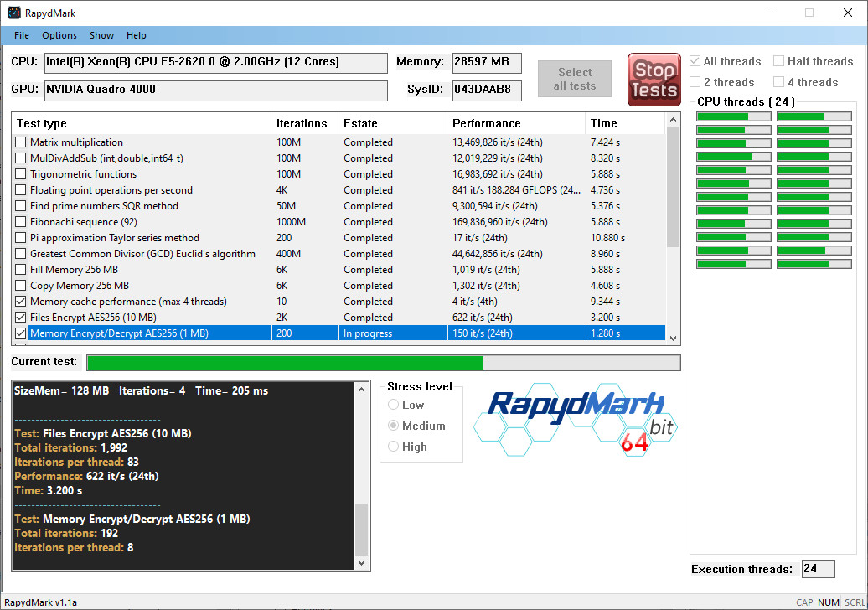This screenshot has width=868, height=610.
Task: Uncheck Memory Encrypt/Decrypt AES256 test
Action: click(x=20, y=333)
